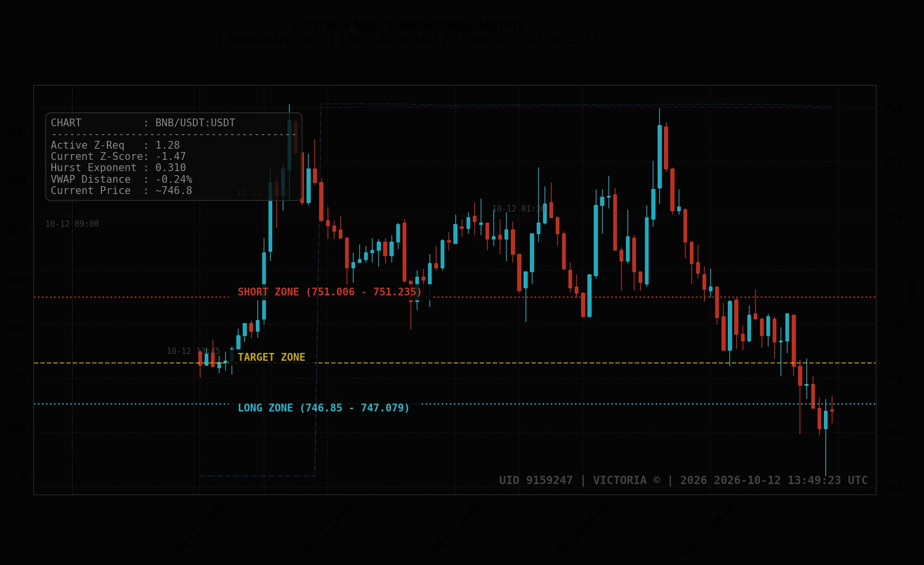Click the '10-12 01:30' timestamp annotation
The width and height of the screenshot is (924, 565).
click(x=519, y=209)
